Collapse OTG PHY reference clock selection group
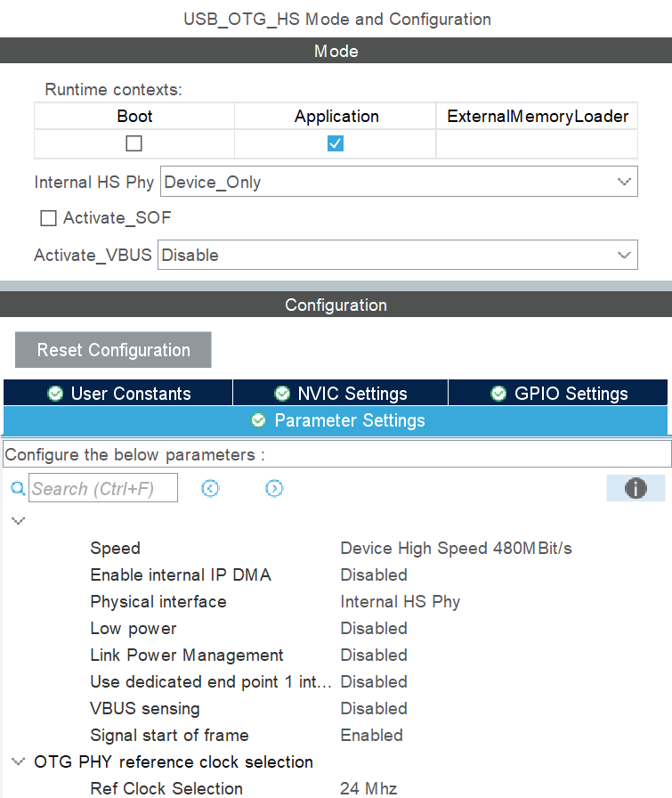 [x=18, y=761]
